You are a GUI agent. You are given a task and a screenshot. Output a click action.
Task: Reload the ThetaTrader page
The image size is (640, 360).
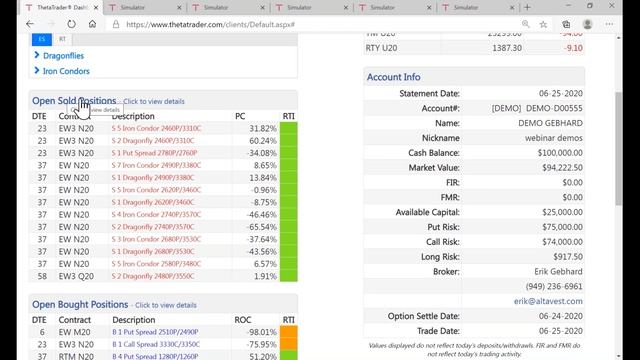coord(71,24)
